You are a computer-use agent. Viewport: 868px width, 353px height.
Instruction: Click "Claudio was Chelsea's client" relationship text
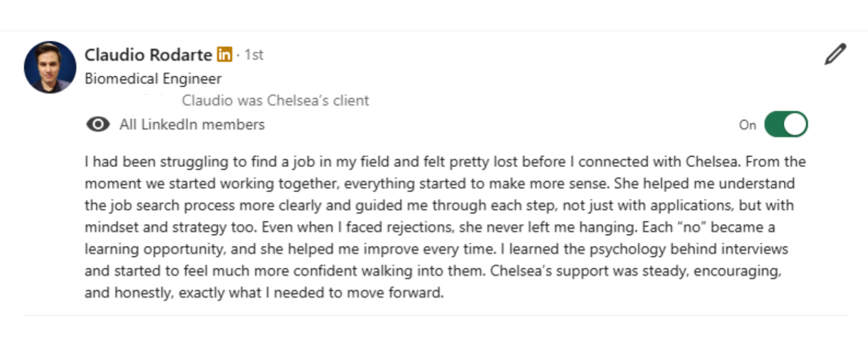tap(275, 101)
